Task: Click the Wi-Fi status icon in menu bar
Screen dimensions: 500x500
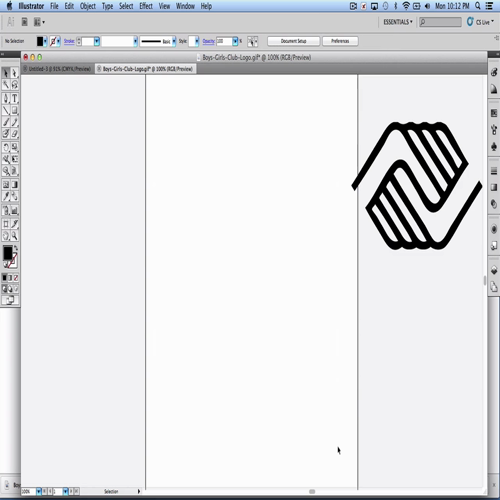Action: [x=406, y=6]
